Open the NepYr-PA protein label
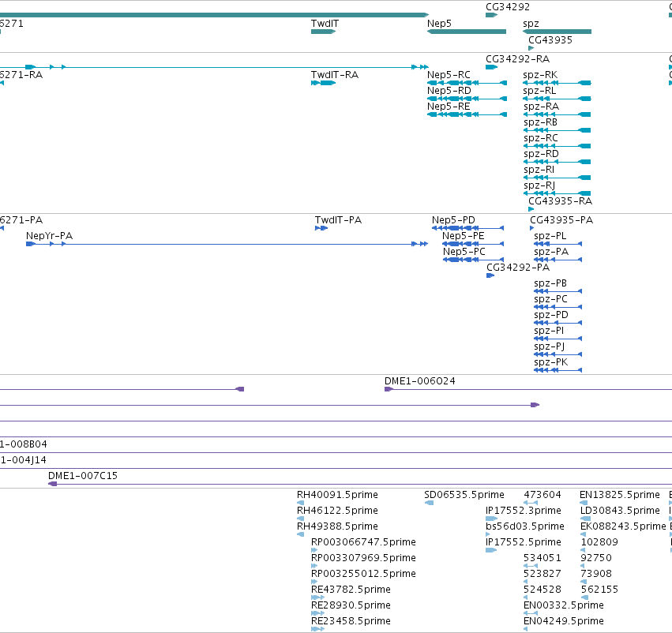The image size is (672, 633). [49, 236]
